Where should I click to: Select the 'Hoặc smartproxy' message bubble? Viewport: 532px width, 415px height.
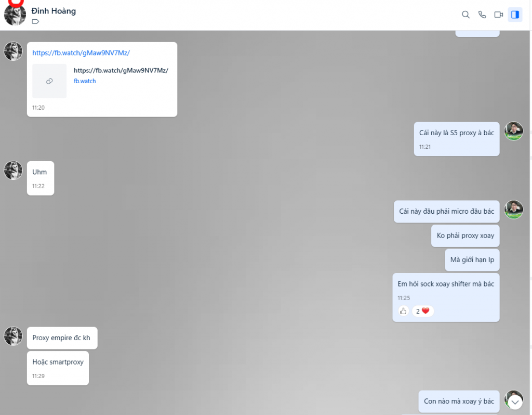tap(58, 368)
